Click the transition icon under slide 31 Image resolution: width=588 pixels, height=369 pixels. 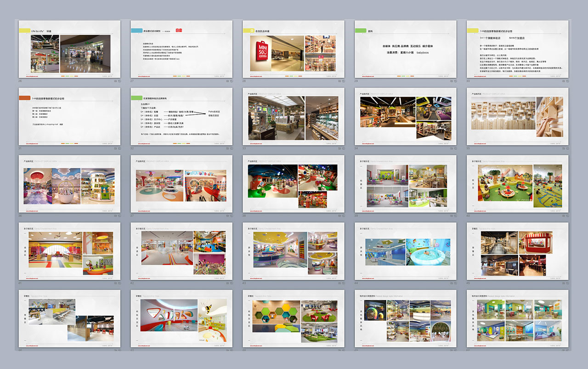tap(119, 148)
